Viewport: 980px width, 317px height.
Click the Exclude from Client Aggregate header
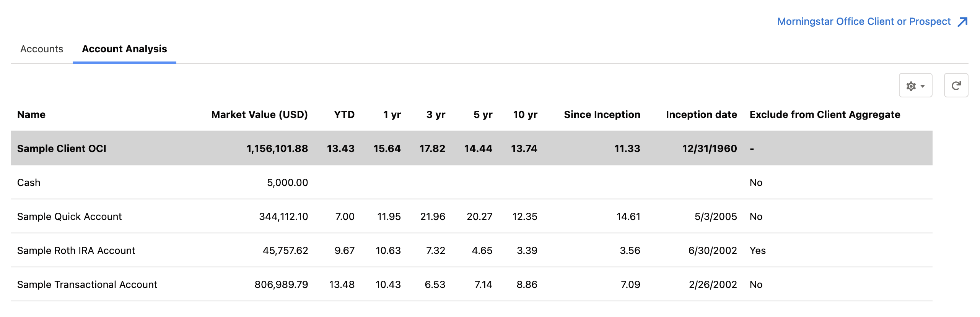pos(825,115)
